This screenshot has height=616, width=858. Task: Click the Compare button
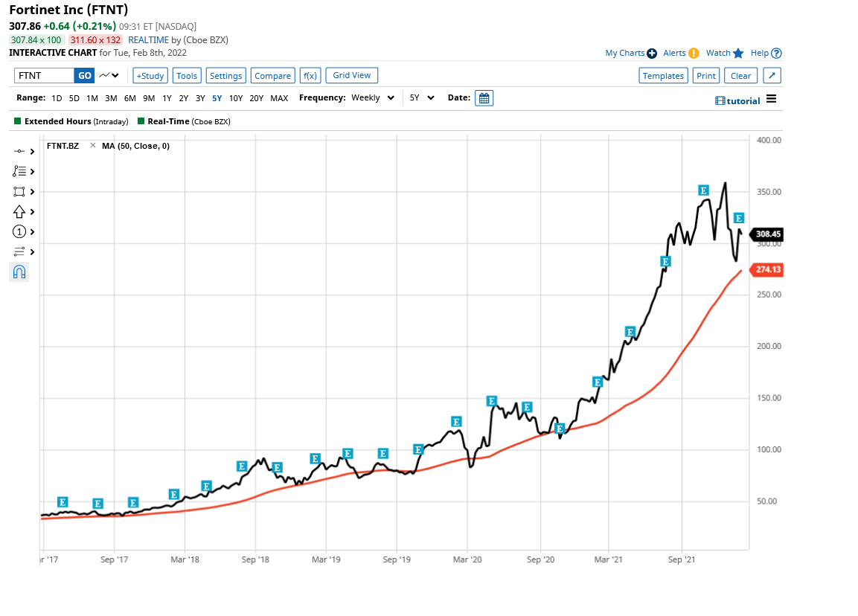(273, 75)
